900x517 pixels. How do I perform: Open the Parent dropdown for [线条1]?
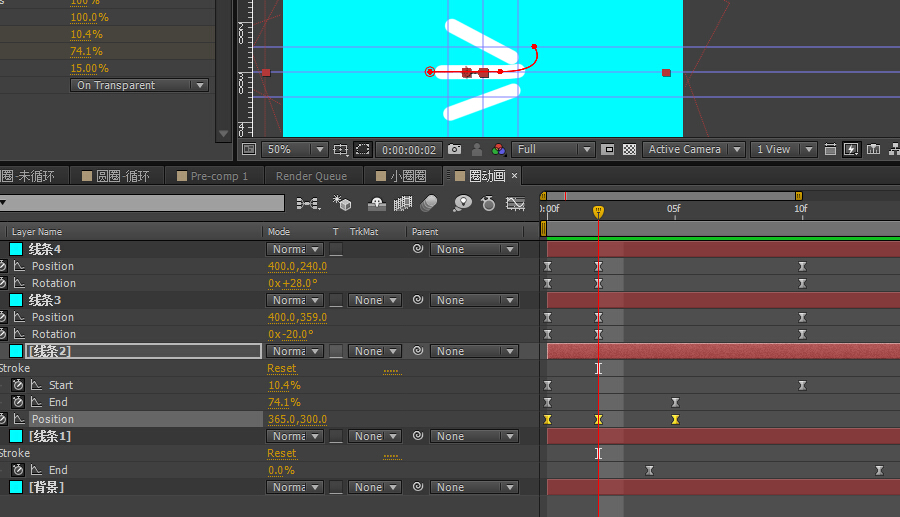474,436
